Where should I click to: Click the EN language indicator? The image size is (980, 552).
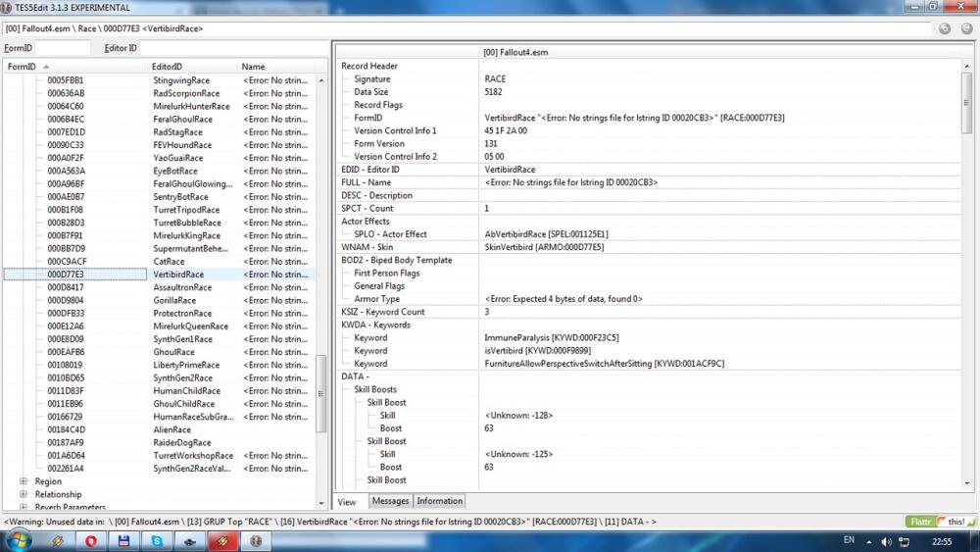coord(849,540)
